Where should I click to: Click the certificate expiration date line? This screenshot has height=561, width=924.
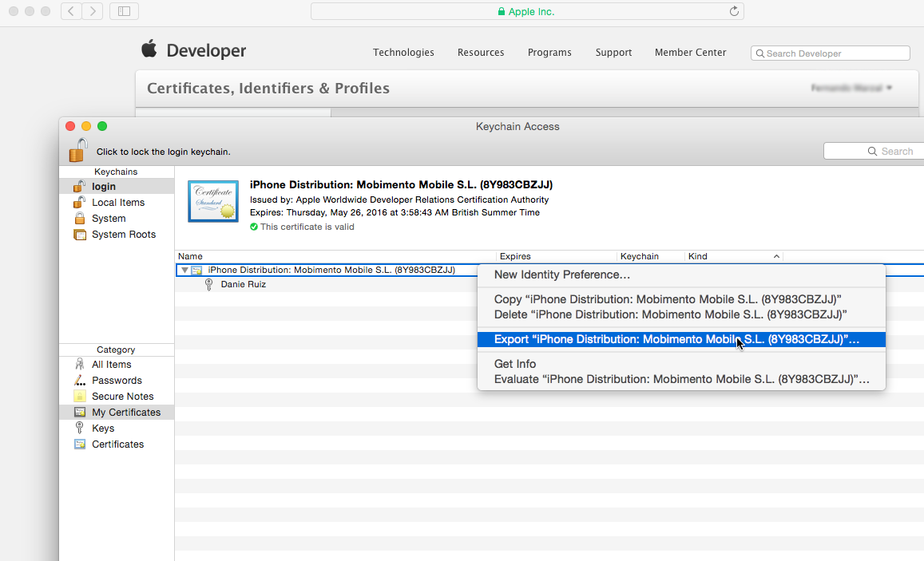(395, 212)
